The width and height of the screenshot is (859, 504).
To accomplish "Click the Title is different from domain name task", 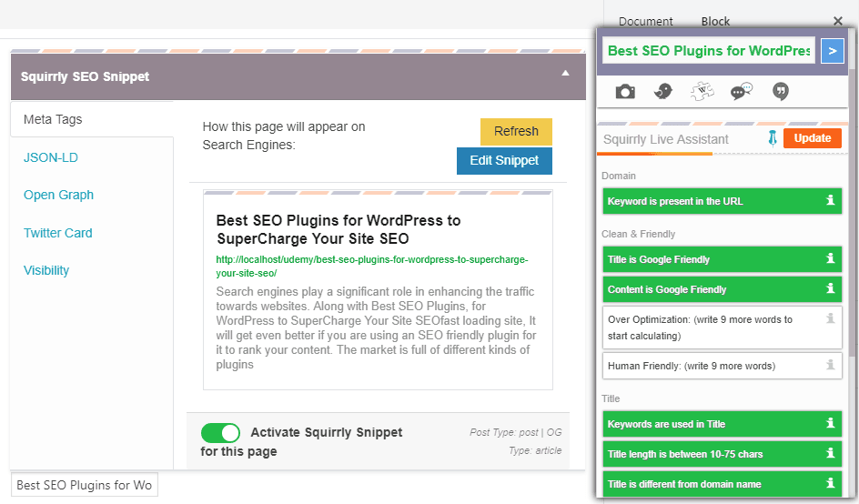I will (x=722, y=484).
